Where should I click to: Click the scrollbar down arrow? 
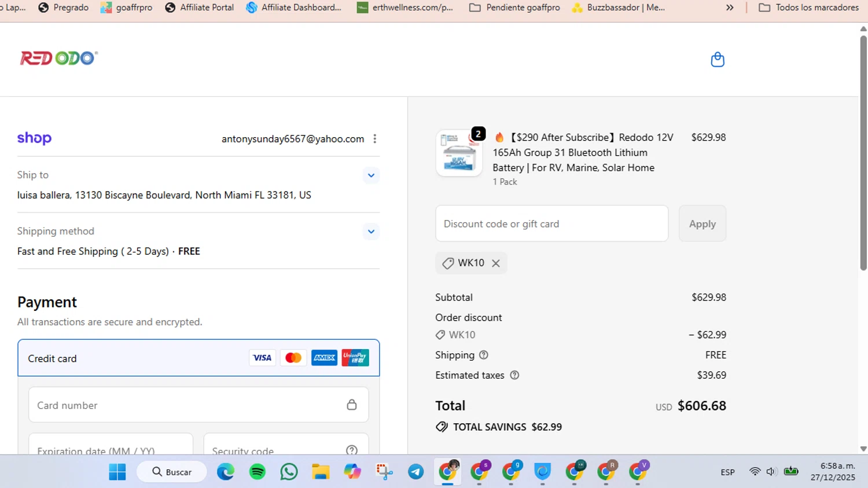[863, 449]
